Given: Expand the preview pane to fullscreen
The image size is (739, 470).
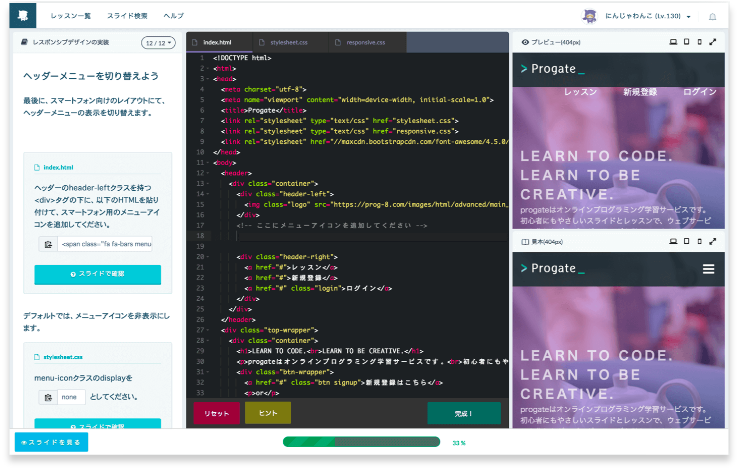Looking at the screenshot, I should point(713,42).
